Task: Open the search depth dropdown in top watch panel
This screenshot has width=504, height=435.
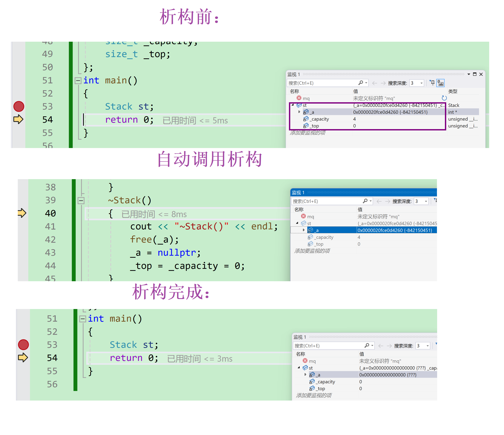Action: tap(422, 83)
